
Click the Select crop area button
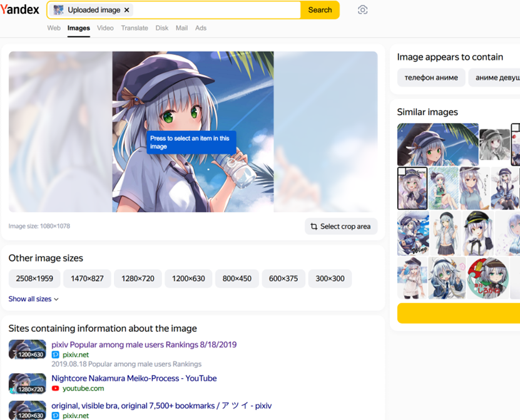click(341, 226)
